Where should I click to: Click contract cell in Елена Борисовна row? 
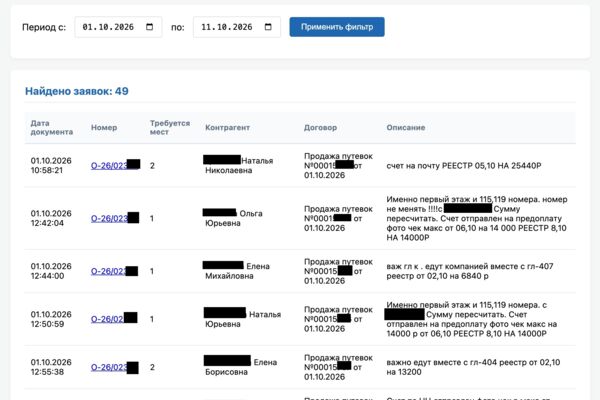(338, 367)
